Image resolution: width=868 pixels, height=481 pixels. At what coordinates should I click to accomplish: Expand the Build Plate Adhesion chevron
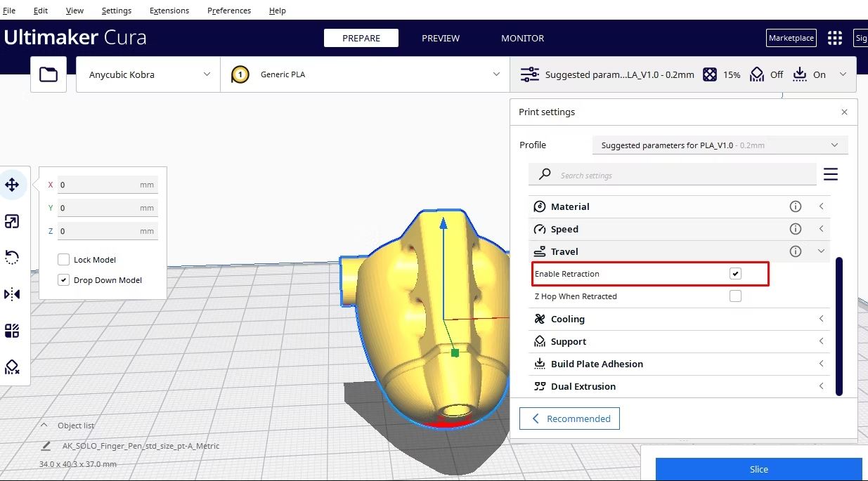click(821, 364)
